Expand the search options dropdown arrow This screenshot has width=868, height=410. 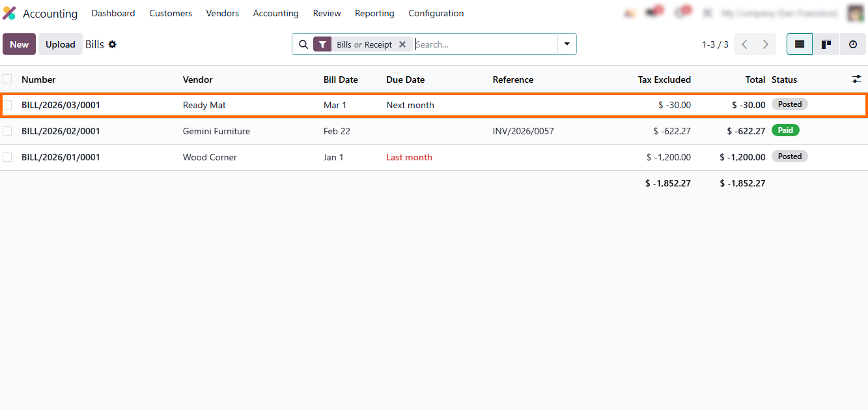[x=567, y=44]
